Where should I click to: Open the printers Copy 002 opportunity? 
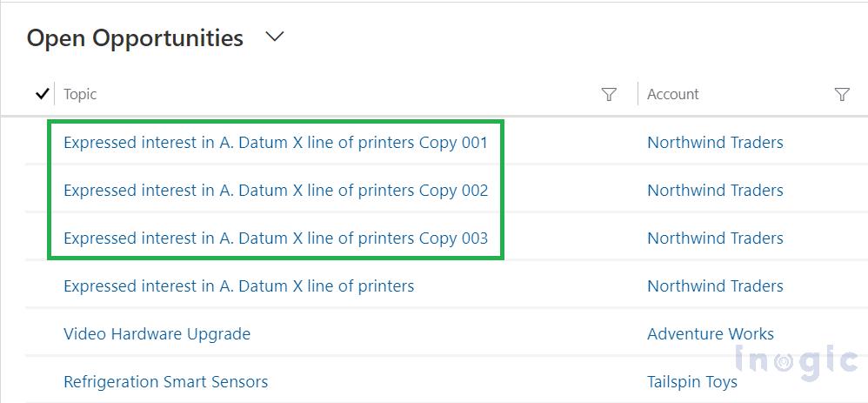[276, 191]
